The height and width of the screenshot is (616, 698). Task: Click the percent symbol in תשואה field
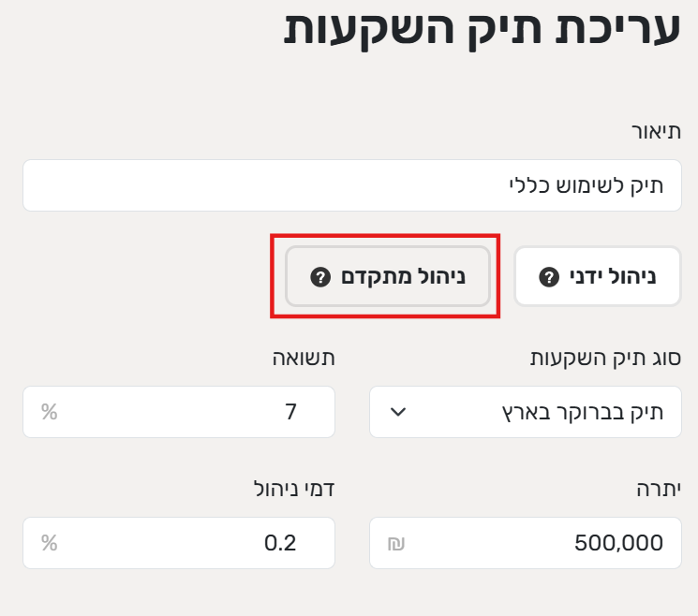coord(49,411)
